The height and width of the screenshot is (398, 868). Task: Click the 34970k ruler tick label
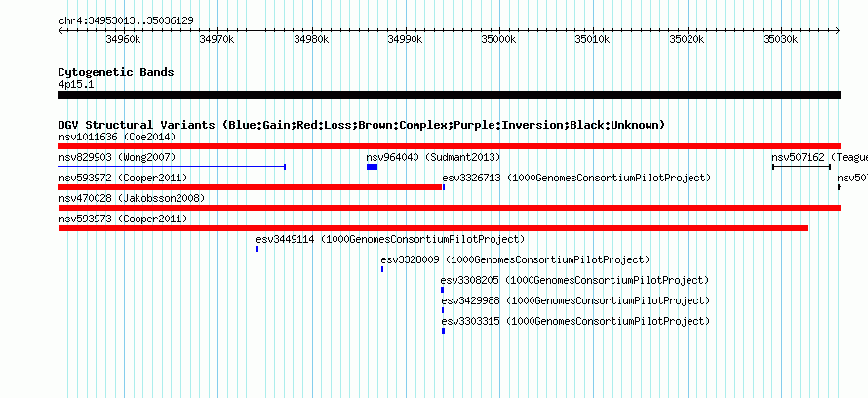click(x=217, y=39)
